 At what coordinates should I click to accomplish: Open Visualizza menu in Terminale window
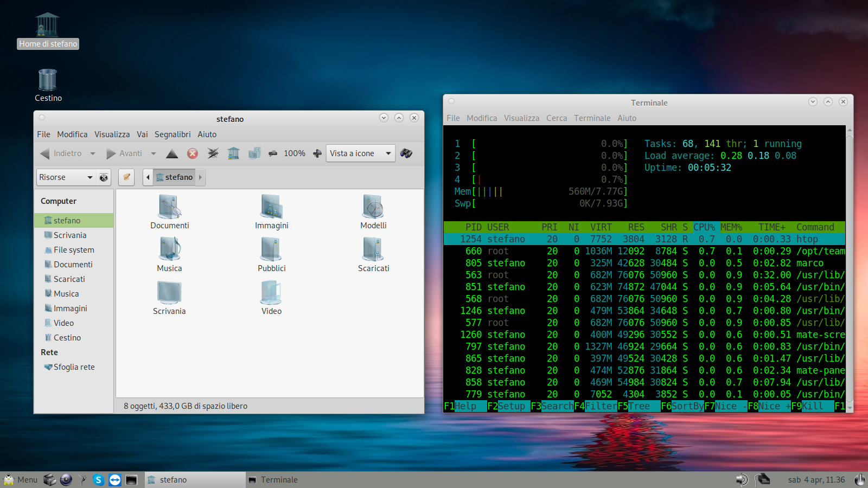[x=521, y=118]
